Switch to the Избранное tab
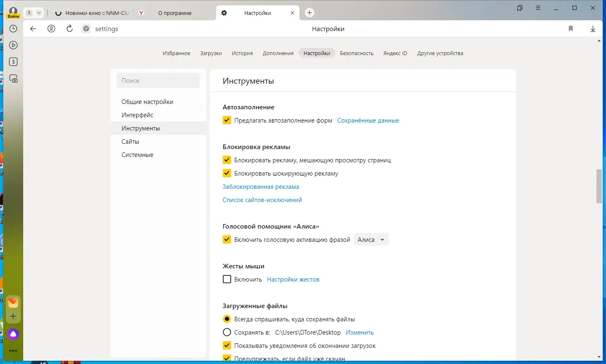 pyautogui.click(x=176, y=53)
